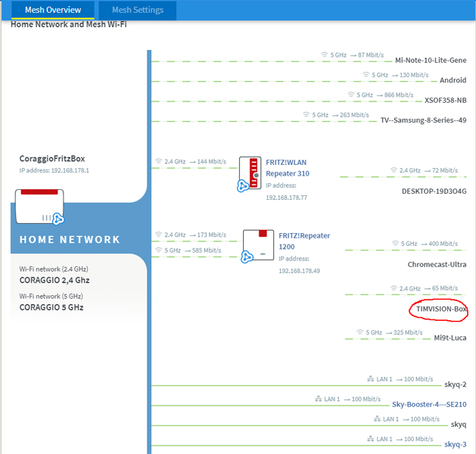
Task: Click the CoraggioFritzBox name label
Action: tap(52, 158)
